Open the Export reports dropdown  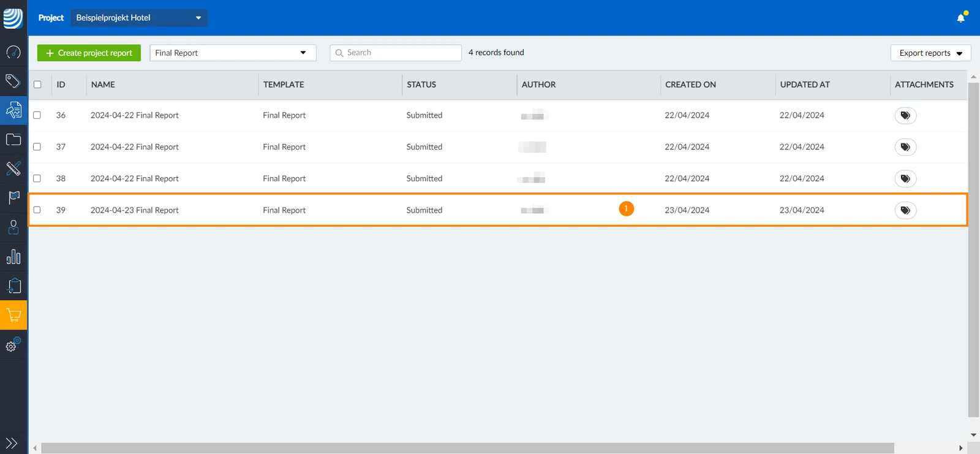click(x=931, y=53)
